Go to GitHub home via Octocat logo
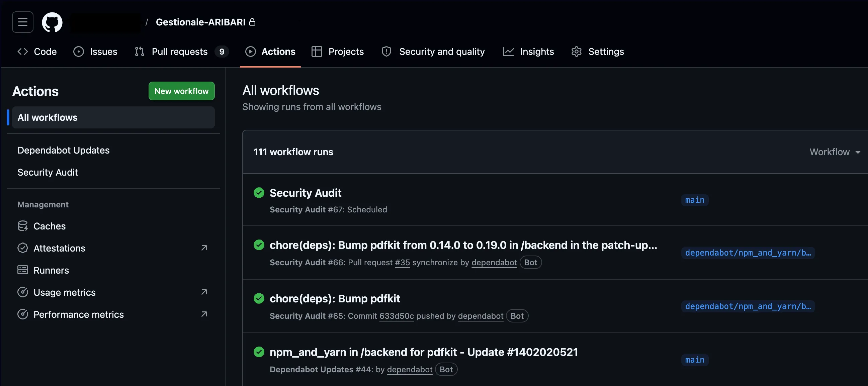The height and width of the screenshot is (386, 868). 52,22
